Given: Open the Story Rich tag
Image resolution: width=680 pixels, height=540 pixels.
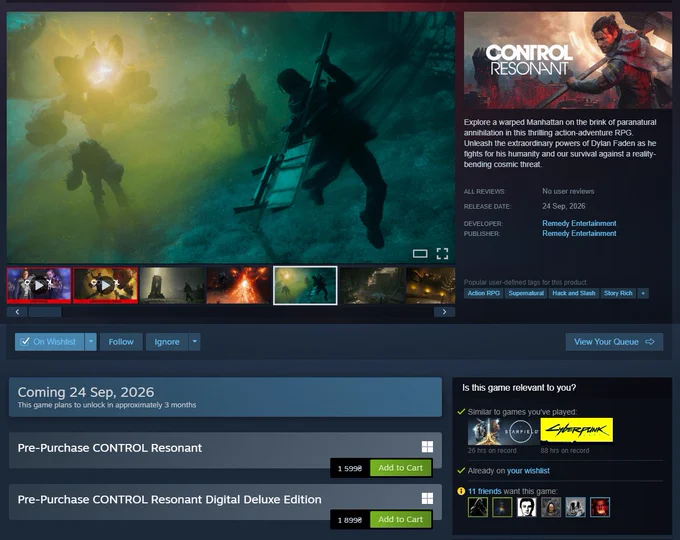Looking at the screenshot, I should point(618,293).
